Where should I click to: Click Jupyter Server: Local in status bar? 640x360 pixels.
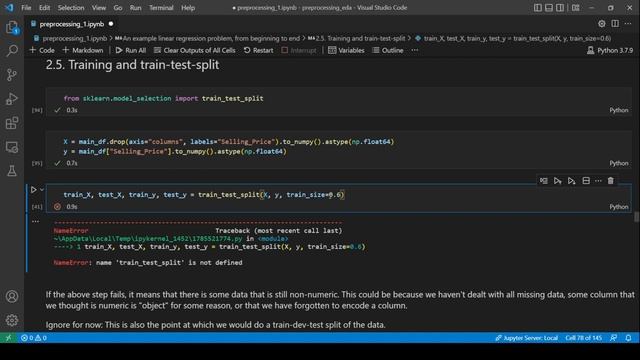point(526,338)
